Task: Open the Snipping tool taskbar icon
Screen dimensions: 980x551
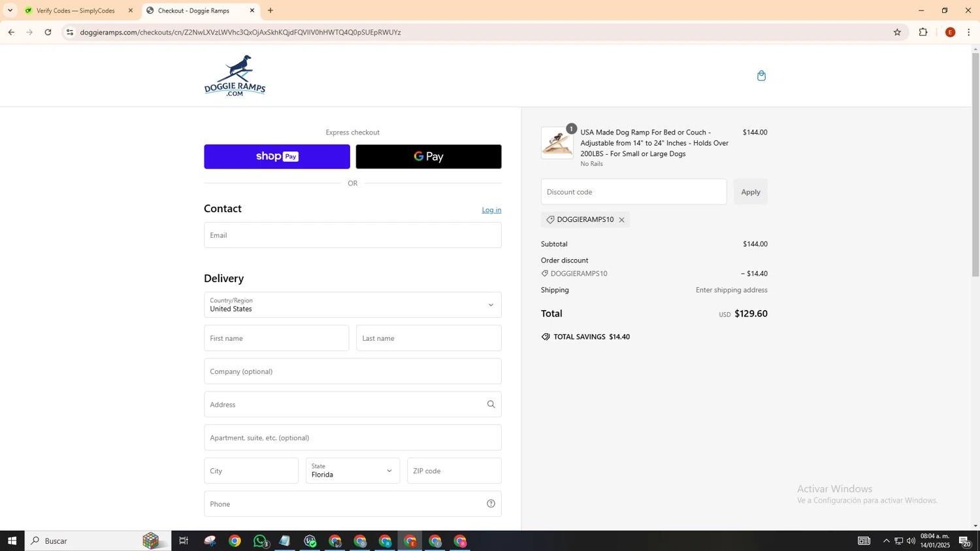Action: (210, 541)
